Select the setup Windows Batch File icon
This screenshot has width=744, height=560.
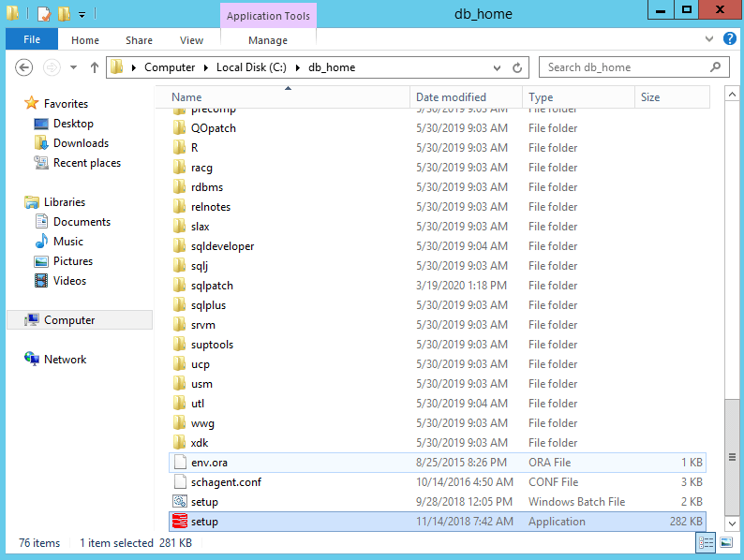180,501
